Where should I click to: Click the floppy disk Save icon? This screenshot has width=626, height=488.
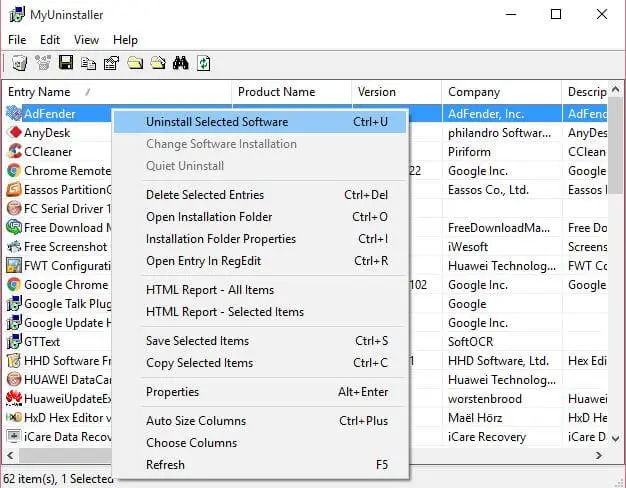click(66, 63)
